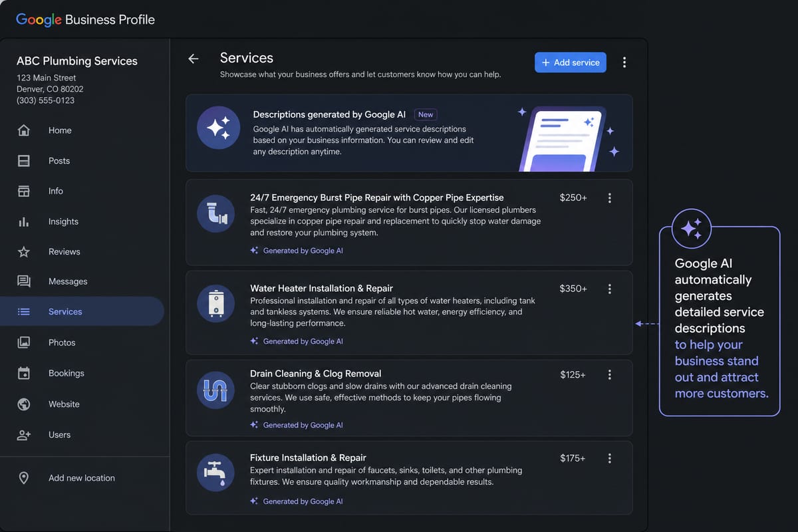Open the Home icon in sidebar
Screen dimensions: 798x532
(x=24, y=130)
